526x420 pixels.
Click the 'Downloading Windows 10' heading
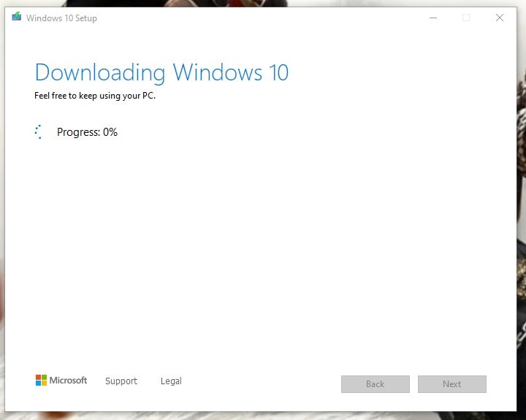tap(161, 73)
